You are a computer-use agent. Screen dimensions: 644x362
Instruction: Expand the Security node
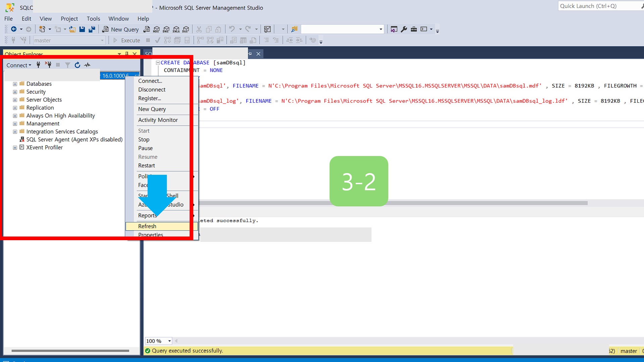(x=15, y=92)
